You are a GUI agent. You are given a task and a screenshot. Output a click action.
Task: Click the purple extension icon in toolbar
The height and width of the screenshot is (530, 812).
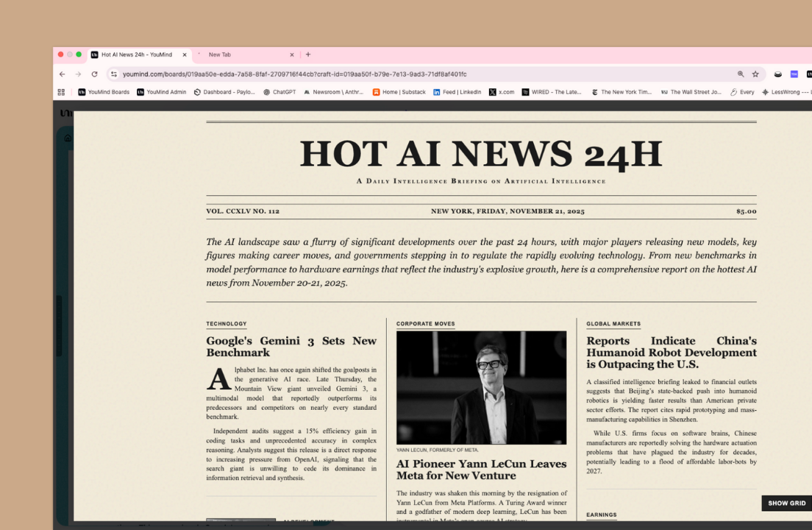(x=794, y=74)
